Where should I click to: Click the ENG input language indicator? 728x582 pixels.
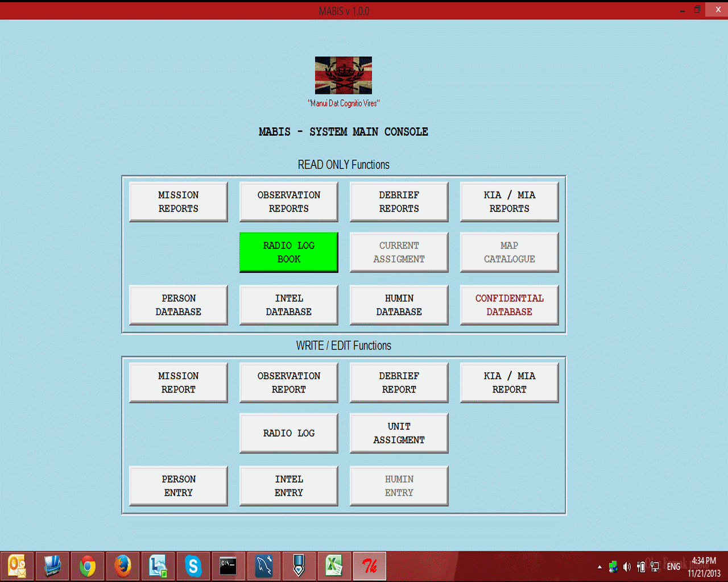673,567
